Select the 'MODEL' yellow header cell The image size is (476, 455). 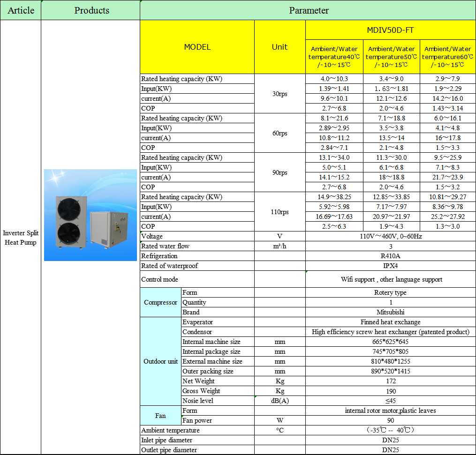(197, 47)
